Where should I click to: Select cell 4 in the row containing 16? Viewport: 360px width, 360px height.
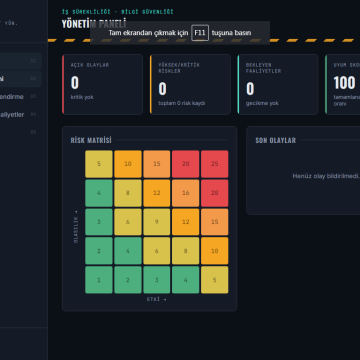pyautogui.click(x=99, y=193)
